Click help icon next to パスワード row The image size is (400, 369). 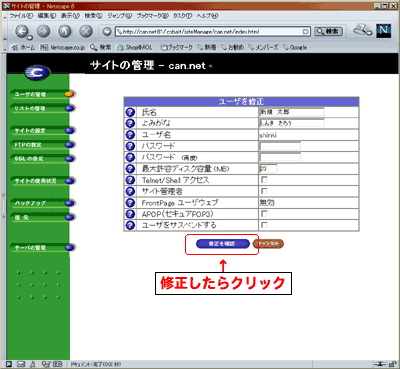click(130, 146)
